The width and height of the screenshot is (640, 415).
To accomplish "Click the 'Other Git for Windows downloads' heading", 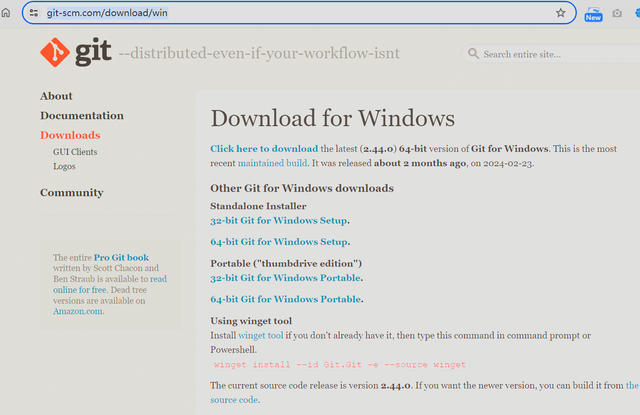I will 302,188.
